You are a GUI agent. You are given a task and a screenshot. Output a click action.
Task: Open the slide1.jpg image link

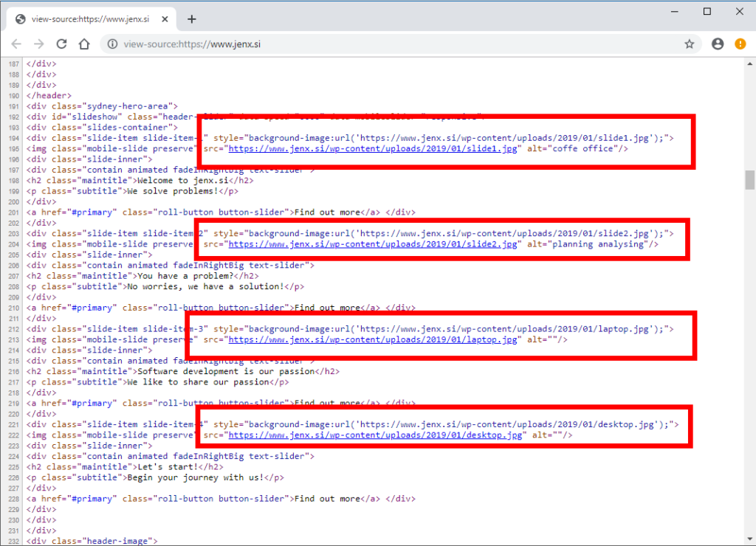pos(373,148)
